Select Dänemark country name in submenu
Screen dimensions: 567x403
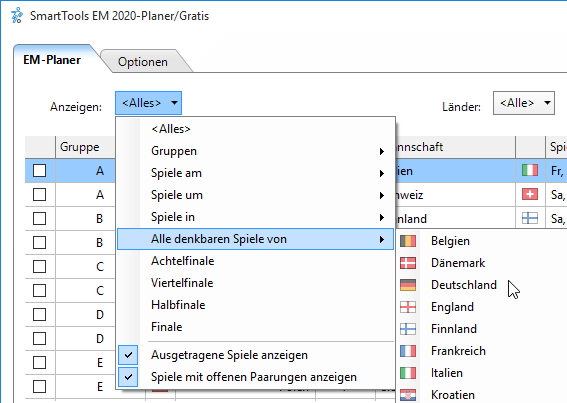click(x=458, y=263)
